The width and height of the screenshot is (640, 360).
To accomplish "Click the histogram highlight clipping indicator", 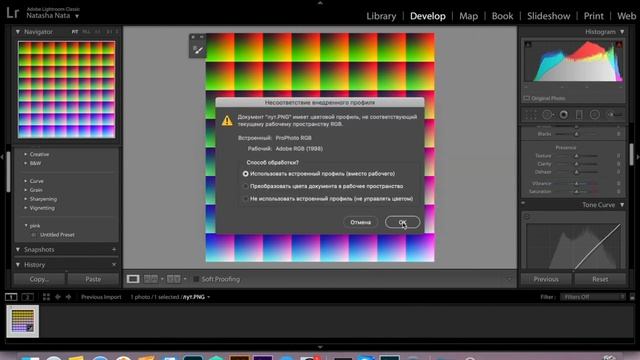I will coord(619,44).
